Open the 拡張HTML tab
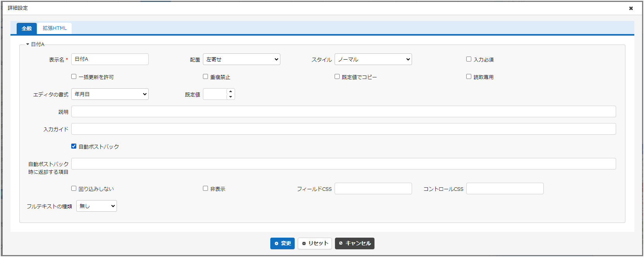The image size is (644, 257). point(55,28)
